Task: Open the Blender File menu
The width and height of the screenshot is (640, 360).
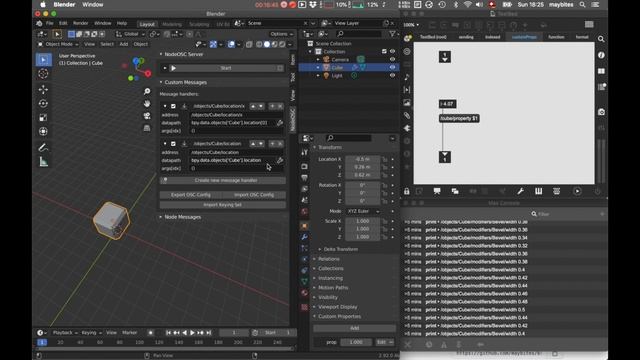Action: (x=49, y=23)
